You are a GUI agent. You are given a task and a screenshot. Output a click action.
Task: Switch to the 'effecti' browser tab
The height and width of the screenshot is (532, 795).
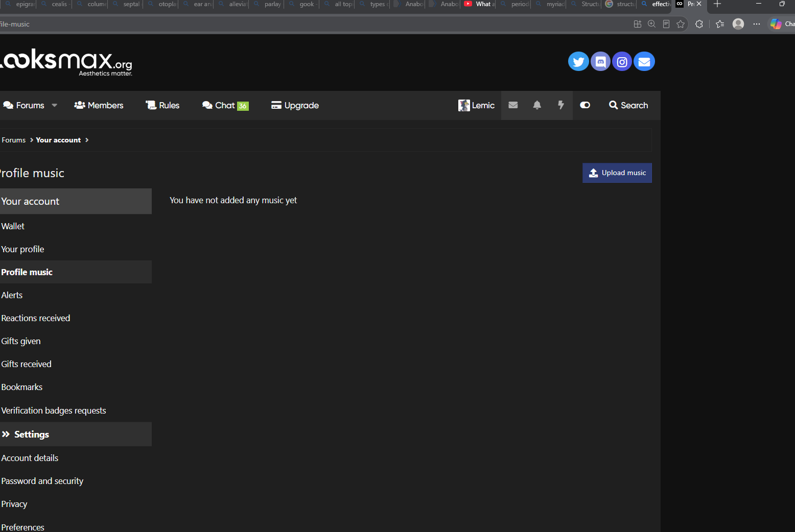tap(655, 4)
